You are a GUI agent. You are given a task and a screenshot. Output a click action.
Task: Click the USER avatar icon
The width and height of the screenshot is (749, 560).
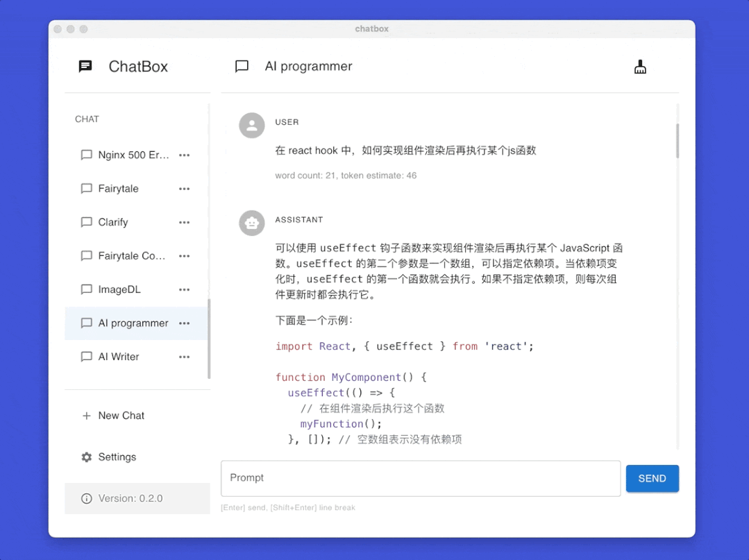pyautogui.click(x=251, y=125)
